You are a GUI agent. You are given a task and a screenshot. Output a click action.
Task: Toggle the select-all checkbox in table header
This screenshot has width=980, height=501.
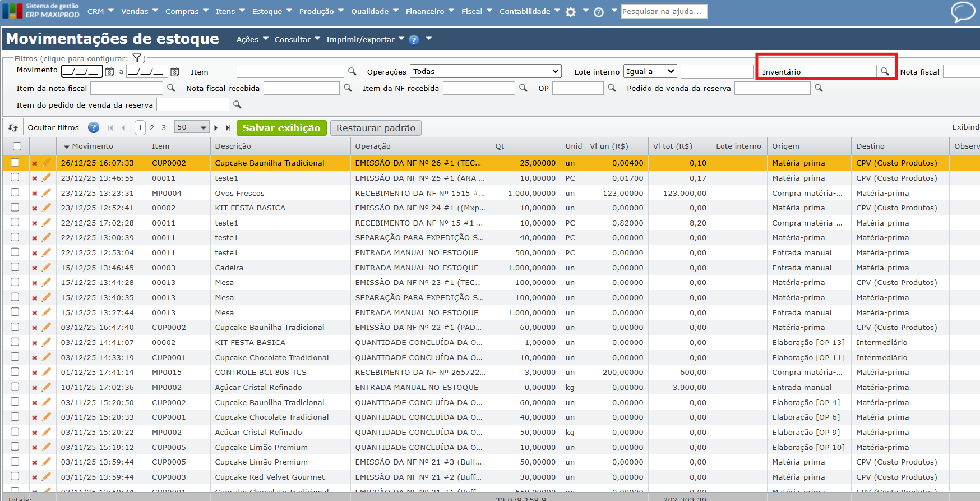pyautogui.click(x=17, y=146)
